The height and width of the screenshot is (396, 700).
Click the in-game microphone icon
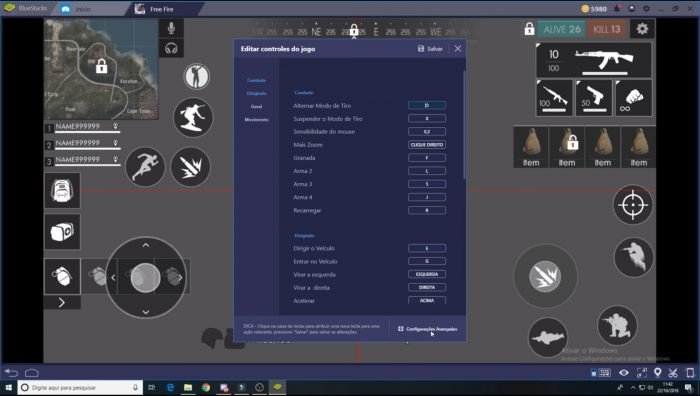pyautogui.click(x=171, y=28)
